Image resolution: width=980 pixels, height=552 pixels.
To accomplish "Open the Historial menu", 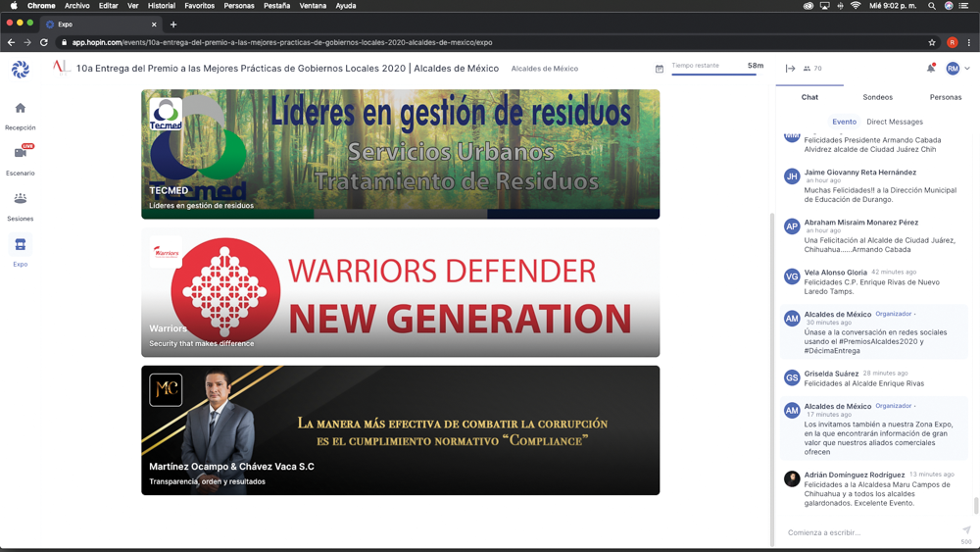I will (162, 6).
